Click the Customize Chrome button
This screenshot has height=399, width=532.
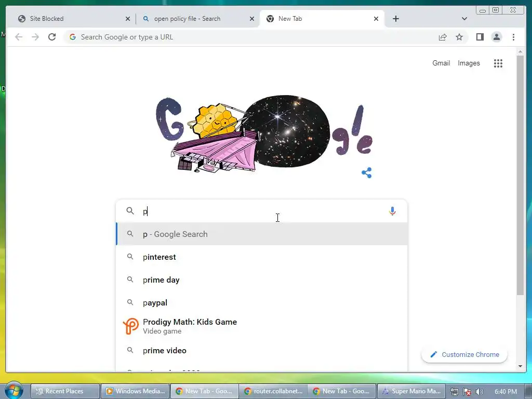(464, 354)
